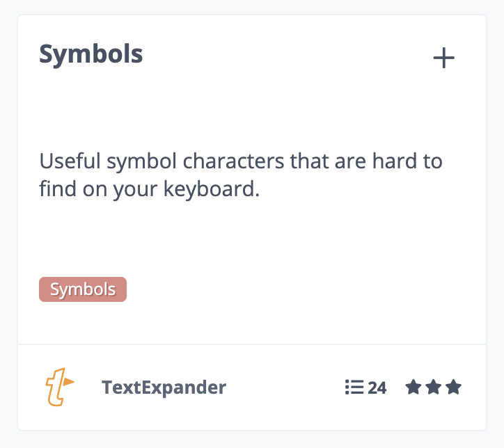The width and height of the screenshot is (504, 448).
Task: Open the Symbols card title
Action: tap(91, 54)
